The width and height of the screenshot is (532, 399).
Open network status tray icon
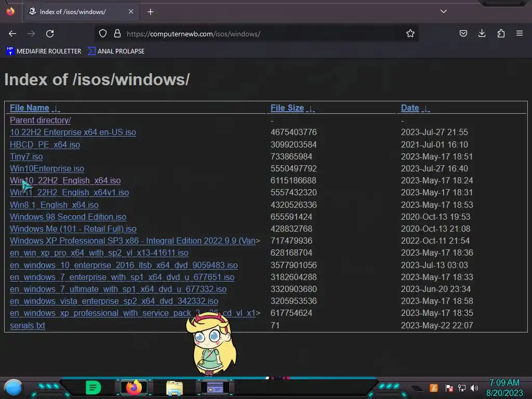click(x=462, y=388)
